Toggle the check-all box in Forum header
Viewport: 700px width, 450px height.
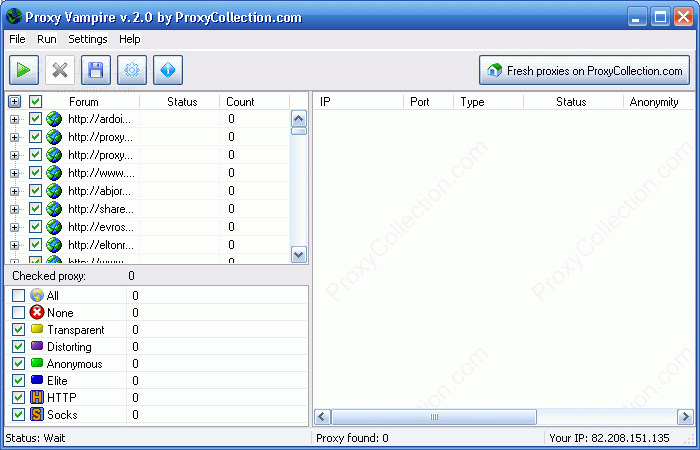tap(35, 102)
